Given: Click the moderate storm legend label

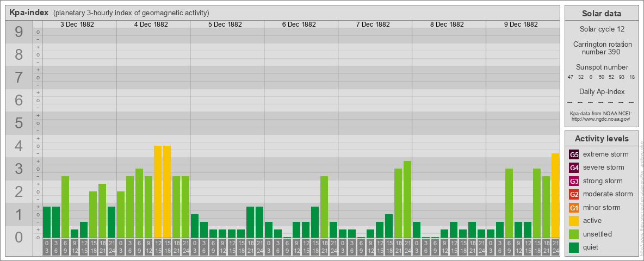Looking at the screenshot, I should [x=608, y=194].
